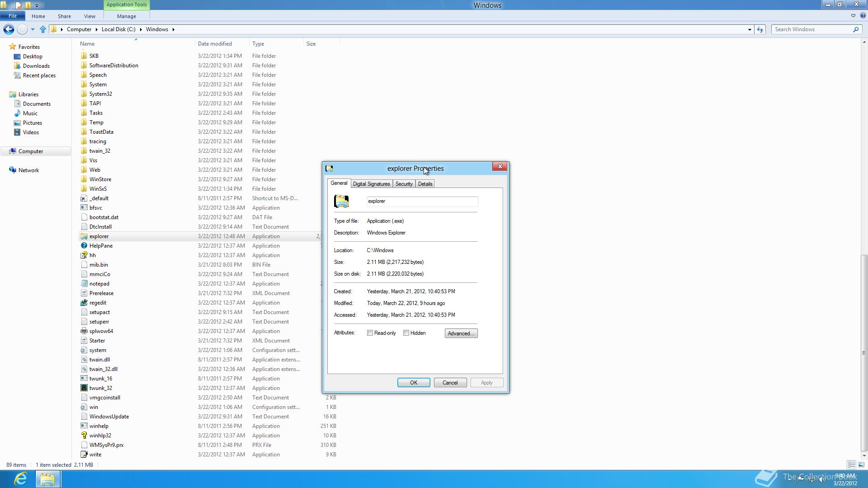868x488 pixels.
Task: Expand the ribbon using top-right chevron
Action: click(853, 15)
